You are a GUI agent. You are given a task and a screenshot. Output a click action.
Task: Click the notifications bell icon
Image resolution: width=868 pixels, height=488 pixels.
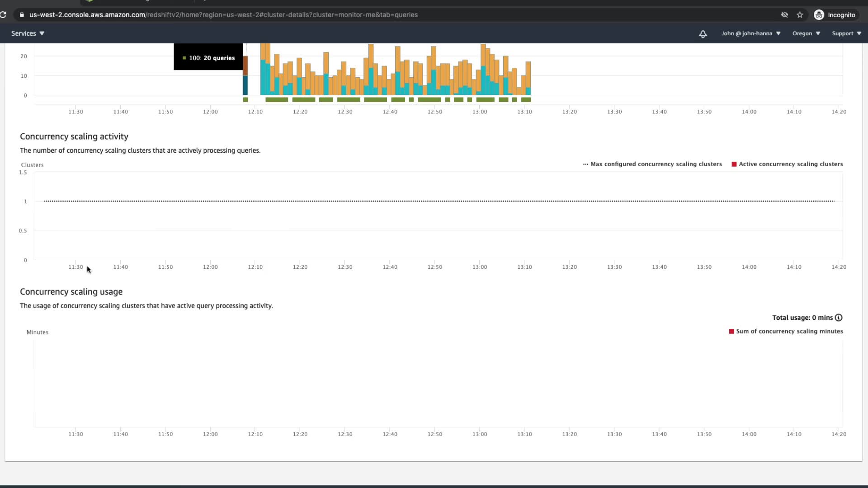[703, 34]
